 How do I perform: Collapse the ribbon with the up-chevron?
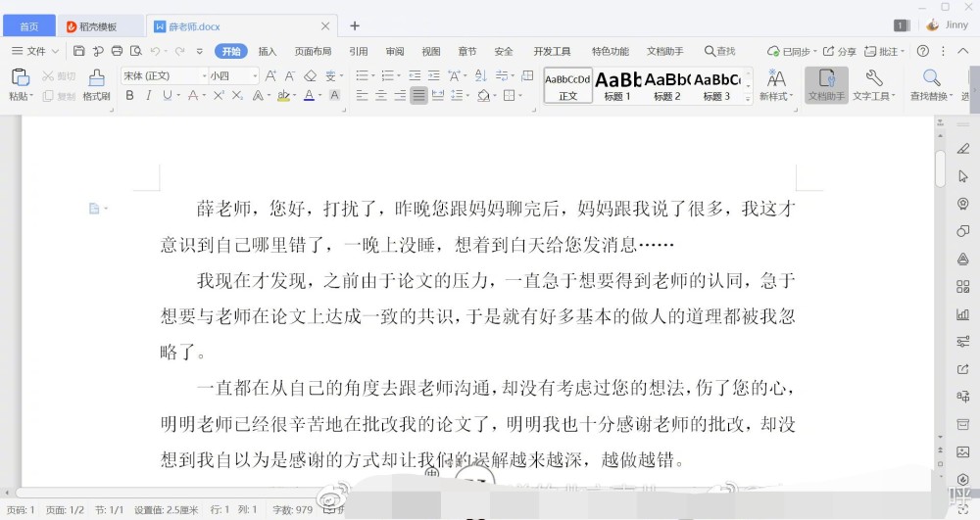[962, 51]
